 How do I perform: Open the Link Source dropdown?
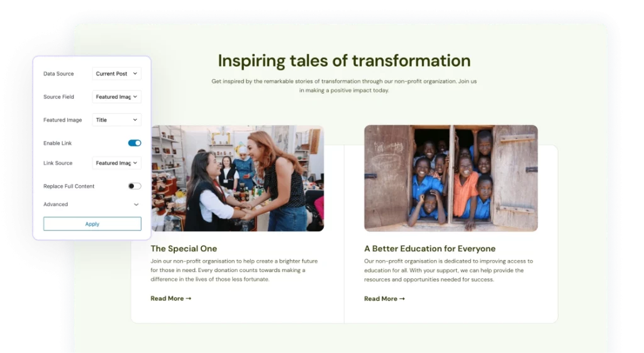pyautogui.click(x=116, y=163)
